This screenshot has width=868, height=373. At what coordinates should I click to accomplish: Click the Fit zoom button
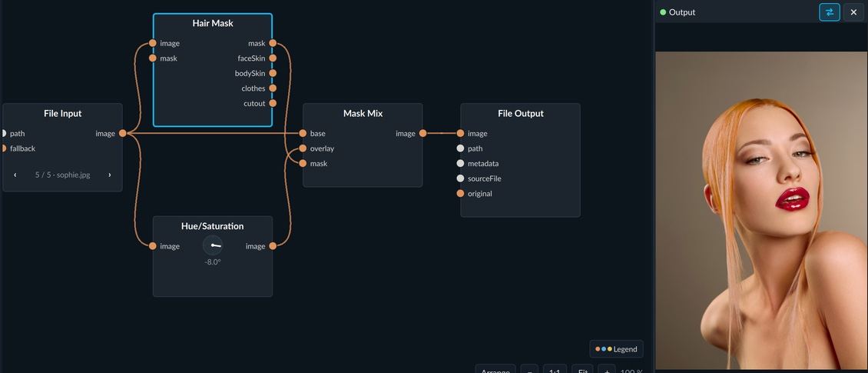point(582,370)
